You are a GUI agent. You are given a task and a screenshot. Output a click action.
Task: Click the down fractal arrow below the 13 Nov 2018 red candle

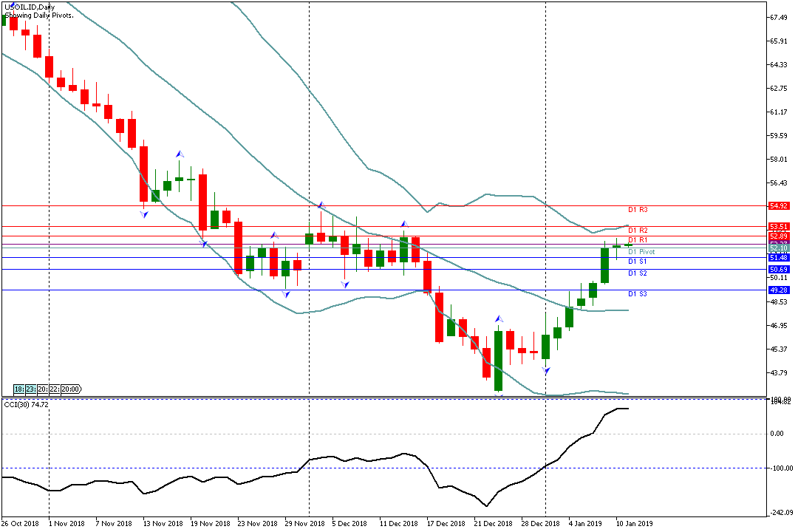pyautogui.click(x=145, y=214)
